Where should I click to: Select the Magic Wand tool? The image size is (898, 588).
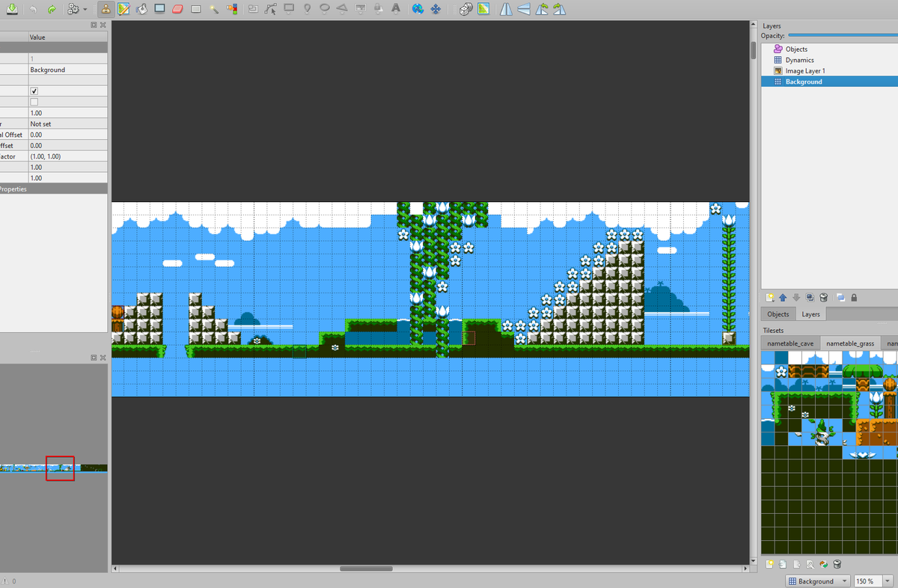pyautogui.click(x=214, y=9)
